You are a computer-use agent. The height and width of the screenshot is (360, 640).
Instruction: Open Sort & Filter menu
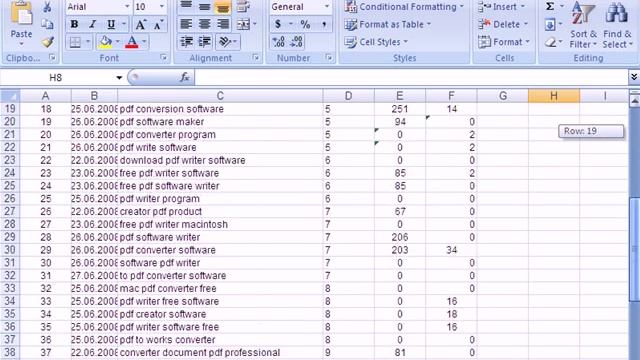583,24
